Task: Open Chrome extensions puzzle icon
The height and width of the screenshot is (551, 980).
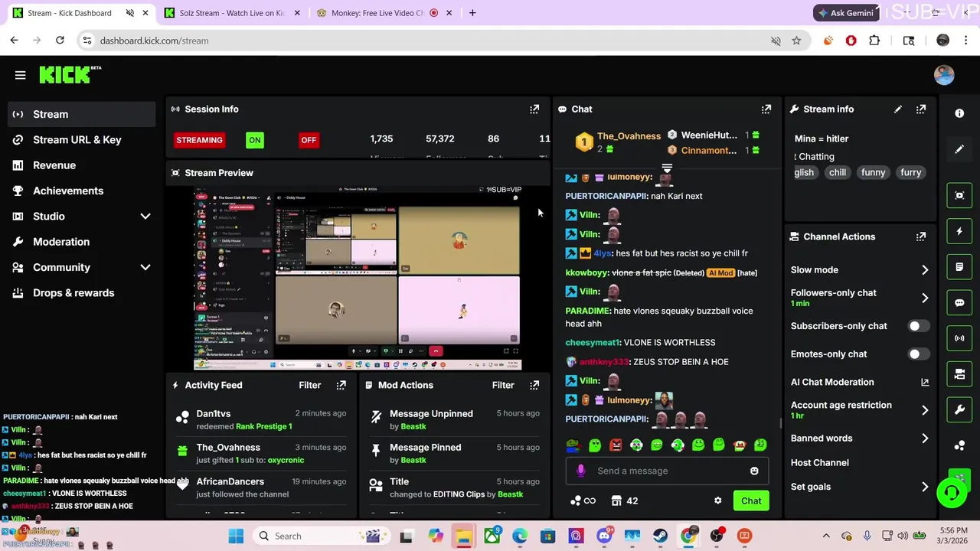Action: [874, 41]
